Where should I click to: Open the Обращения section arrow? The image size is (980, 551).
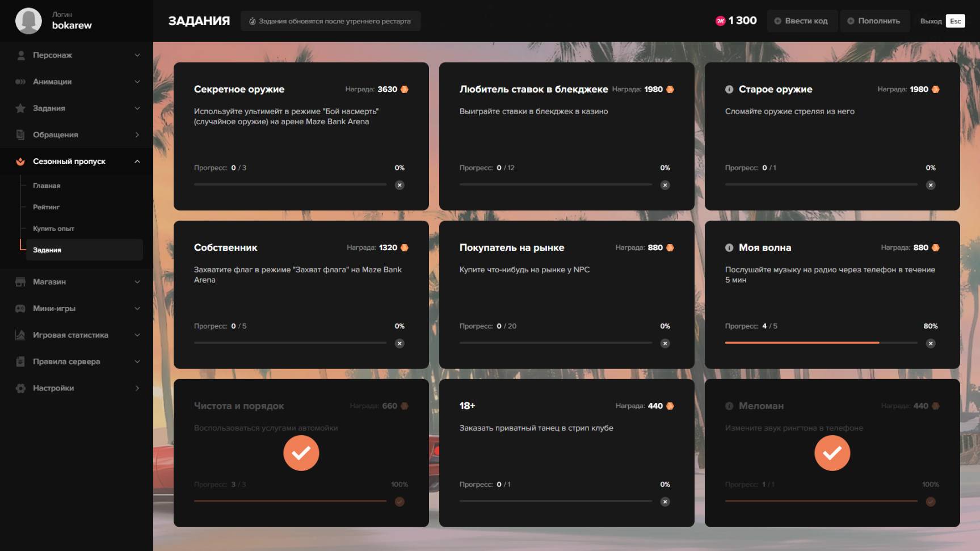137,134
